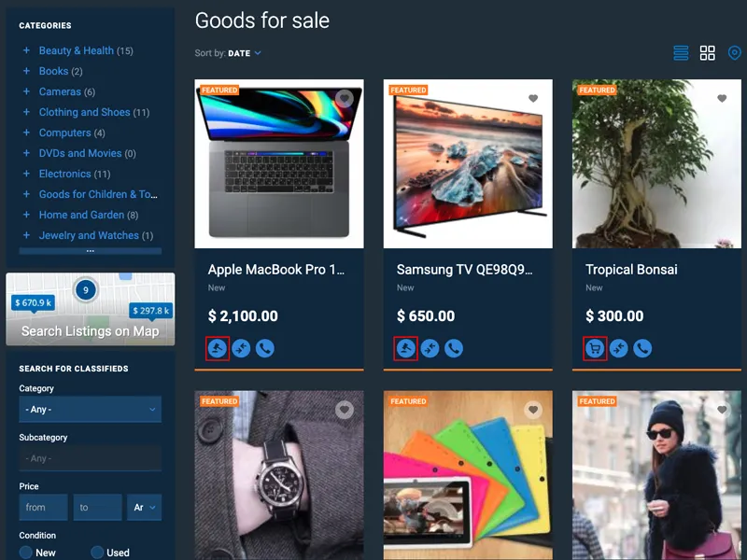Open the Cameras category link
Image resolution: width=747 pixels, height=560 pixels.
[x=60, y=91]
